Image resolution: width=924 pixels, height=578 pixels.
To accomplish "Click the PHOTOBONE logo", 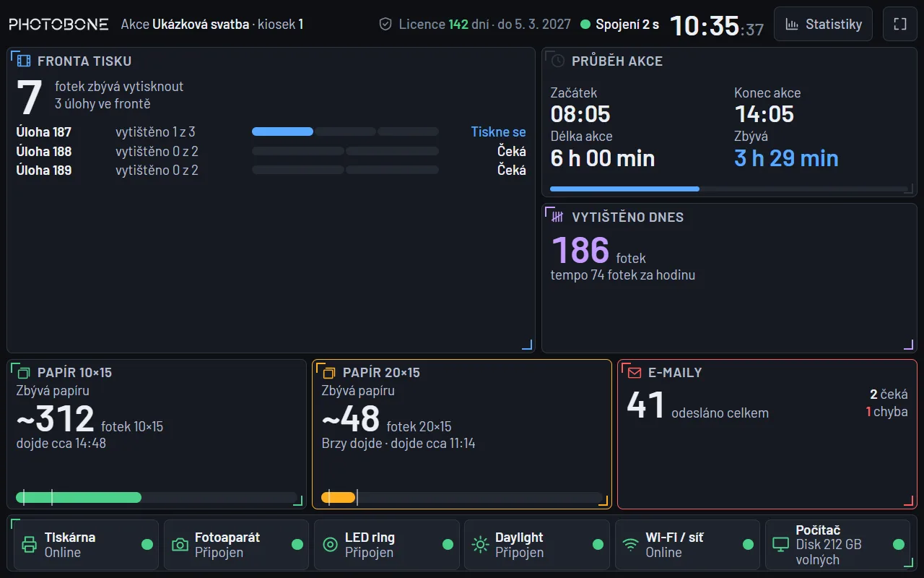I will point(58,24).
